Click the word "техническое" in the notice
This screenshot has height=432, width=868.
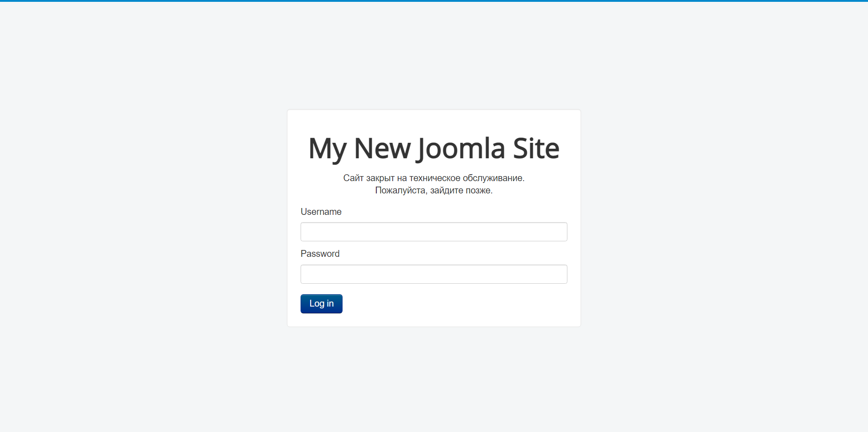coord(435,178)
